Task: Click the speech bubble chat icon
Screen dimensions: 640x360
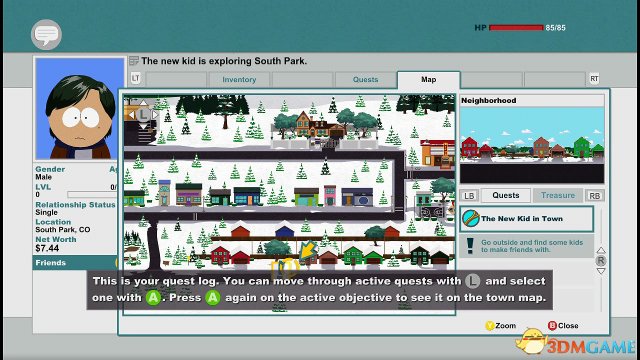Action: pyautogui.click(x=46, y=35)
